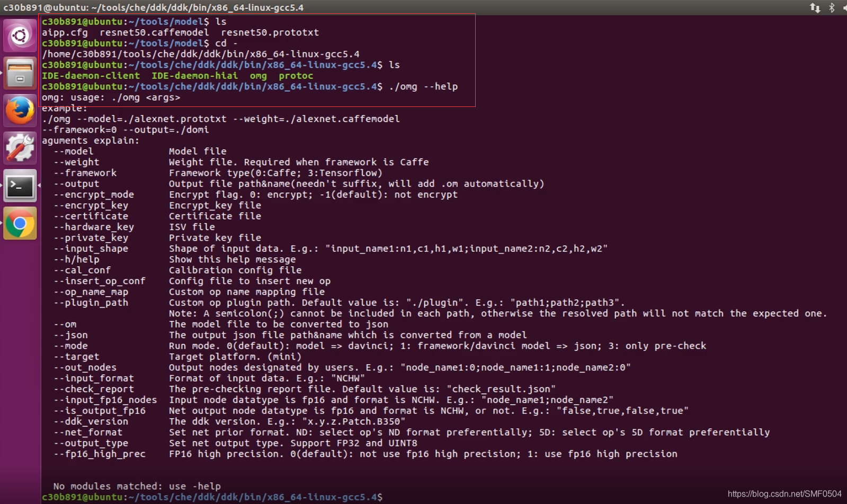Click the --mode argument line
This screenshot has width=847, height=504.
coord(380,346)
